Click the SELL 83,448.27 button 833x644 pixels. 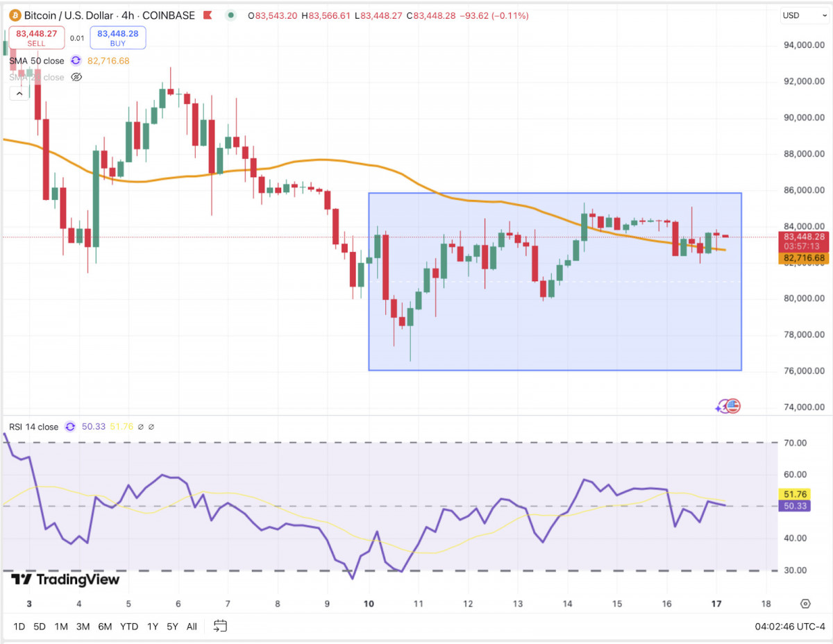click(x=36, y=37)
